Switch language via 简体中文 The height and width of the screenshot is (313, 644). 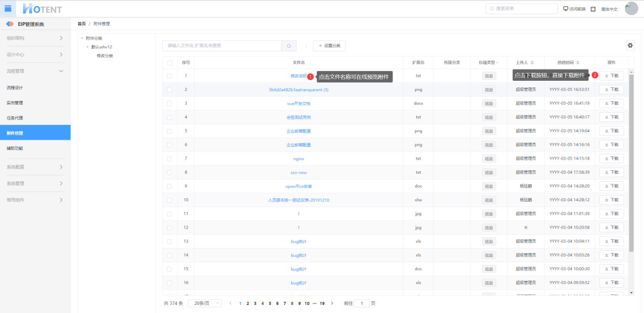point(609,9)
